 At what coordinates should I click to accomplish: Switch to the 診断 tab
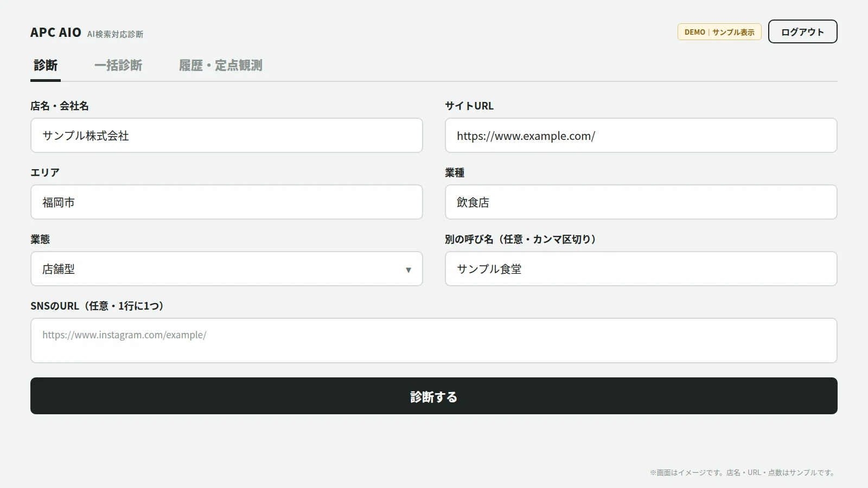pos(46,66)
